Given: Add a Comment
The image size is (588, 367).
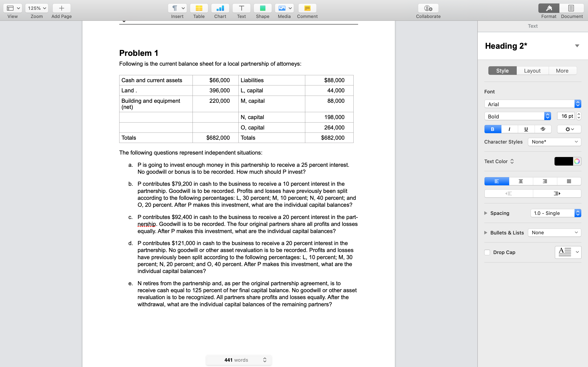Looking at the screenshot, I should (x=307, y=8).
